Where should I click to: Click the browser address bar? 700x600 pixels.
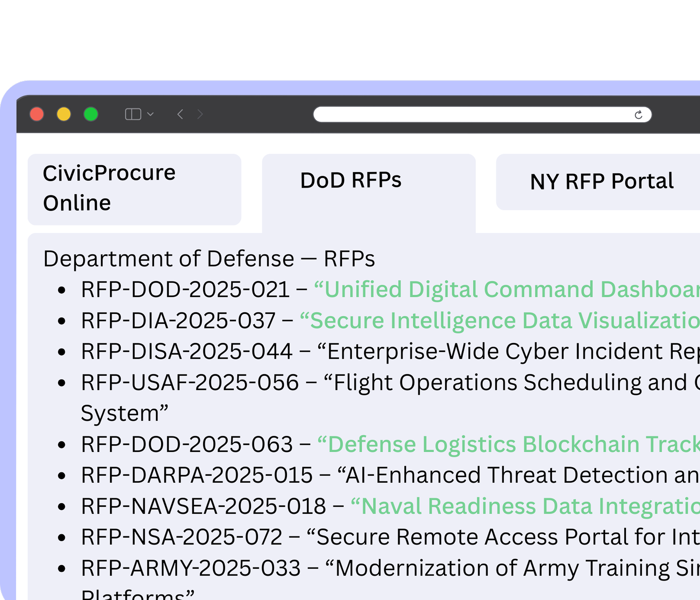[x=482, y=114]
